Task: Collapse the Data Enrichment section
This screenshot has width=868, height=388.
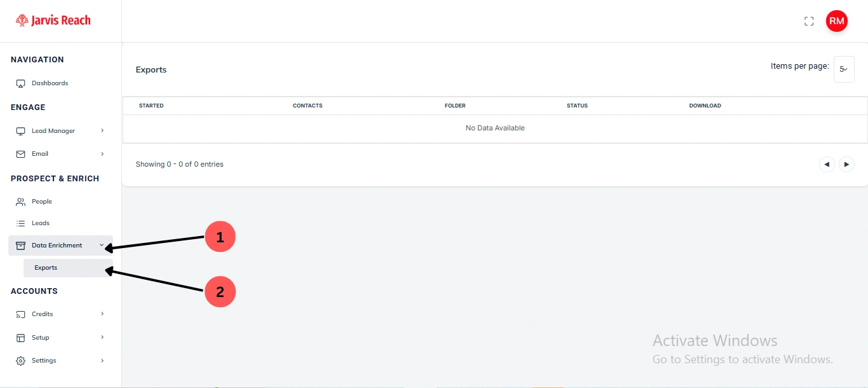Action: 102,246
